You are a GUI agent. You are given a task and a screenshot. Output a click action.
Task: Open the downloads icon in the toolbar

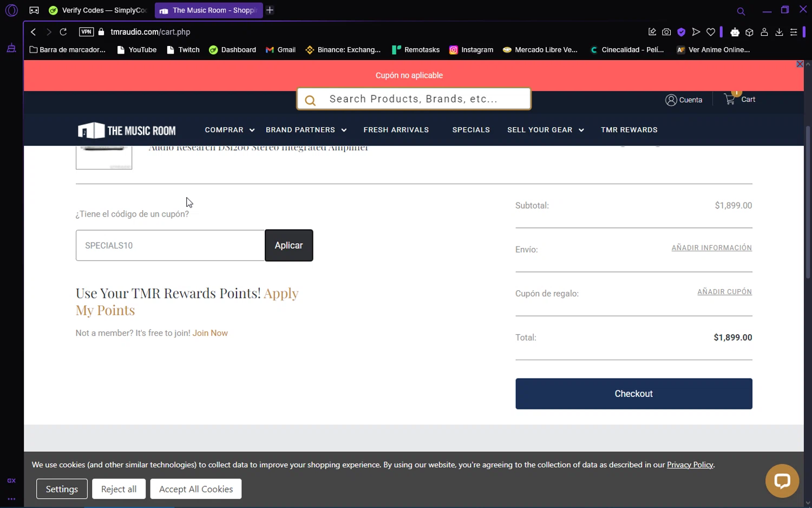click(x=779, y=32)
